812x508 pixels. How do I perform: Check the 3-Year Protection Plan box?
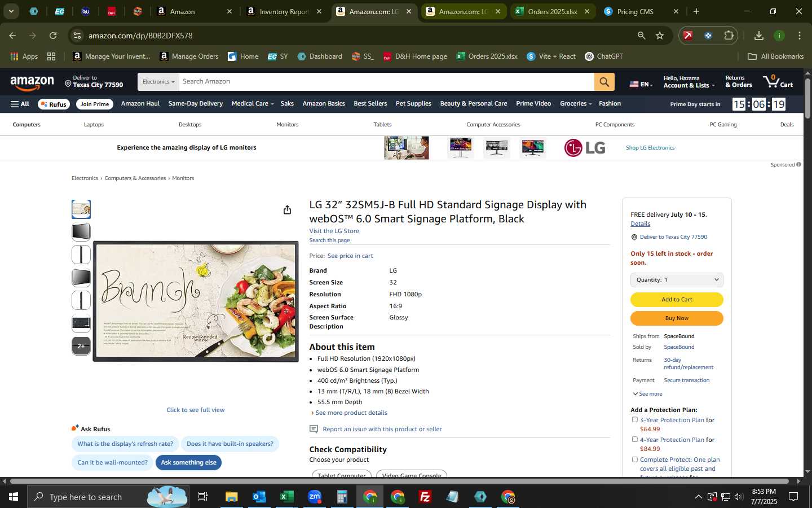tap(634, 420)
